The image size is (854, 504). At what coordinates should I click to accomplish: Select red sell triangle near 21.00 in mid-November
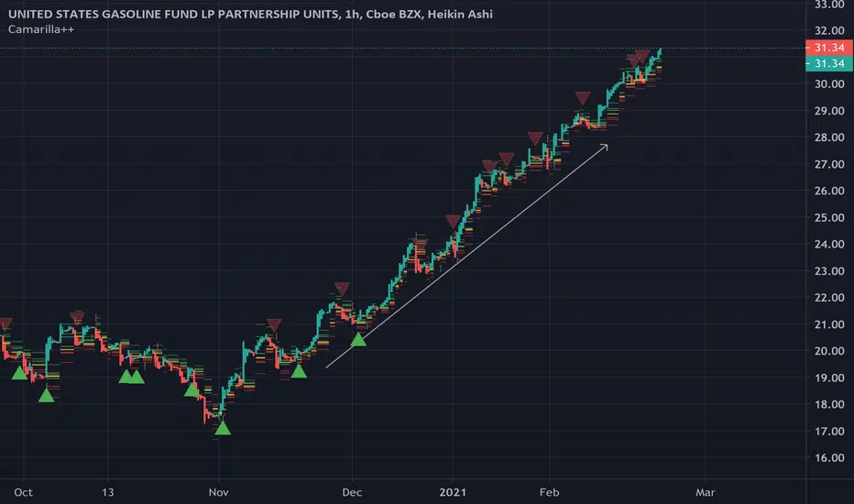[274, 325]
